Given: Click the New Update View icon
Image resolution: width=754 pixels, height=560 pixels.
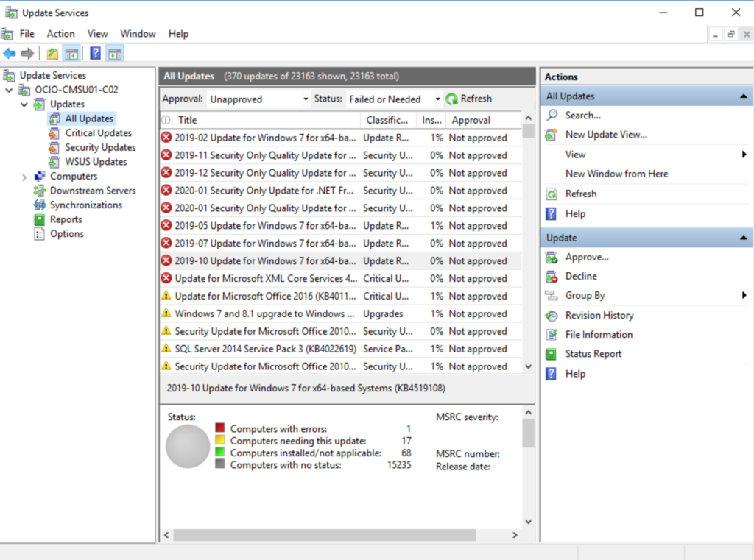Looking at the screenshot, I should click(551, 135).
